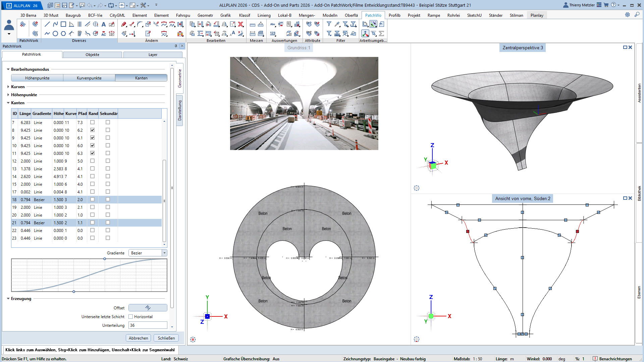644x362 pixels.
Task: Check the Horizontal checkbox
Action: tap(131, 317)
